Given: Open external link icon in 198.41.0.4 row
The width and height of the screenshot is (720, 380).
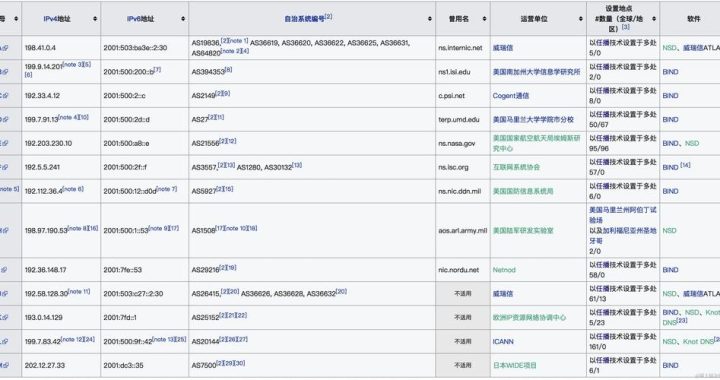Looking at the screenshot, I should click(x=5, y=48).
